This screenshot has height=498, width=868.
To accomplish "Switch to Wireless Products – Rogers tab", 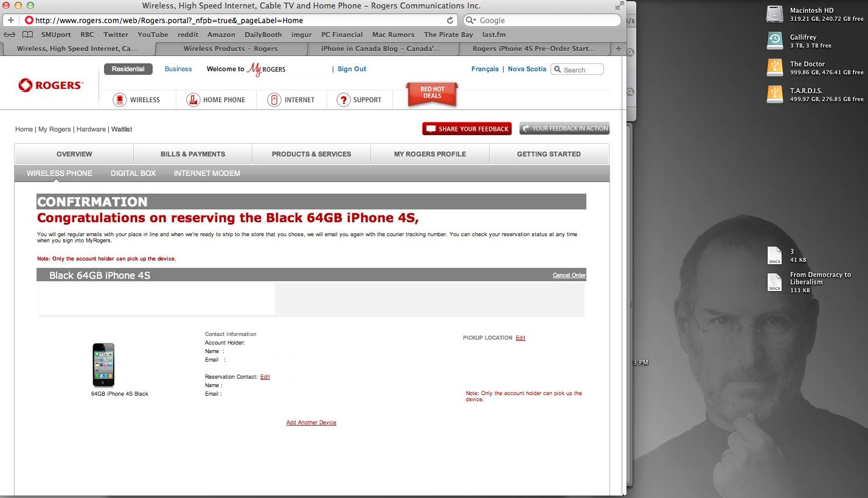I will pos(231,49).
